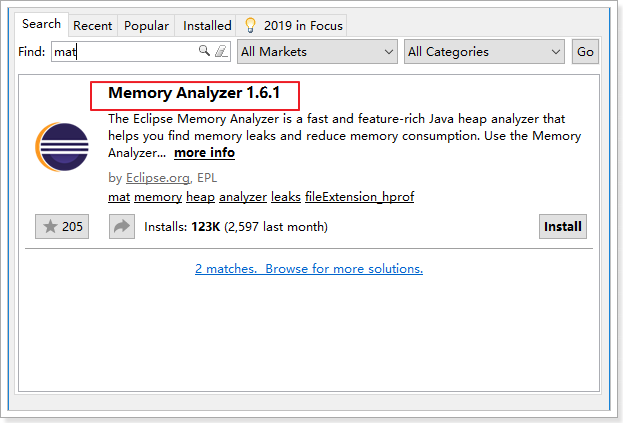
Task: Click the share arrow icon
Action: pos(121,227)
